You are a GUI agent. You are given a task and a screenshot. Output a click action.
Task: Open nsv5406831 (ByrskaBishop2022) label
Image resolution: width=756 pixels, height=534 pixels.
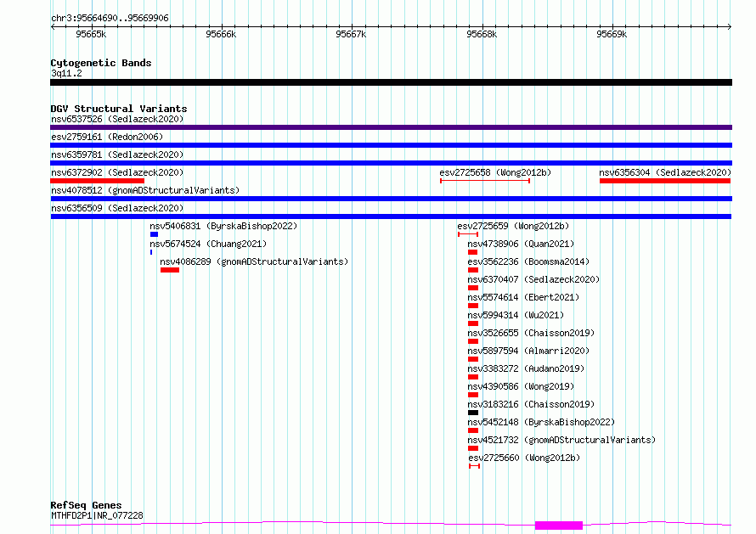point(223,226)
